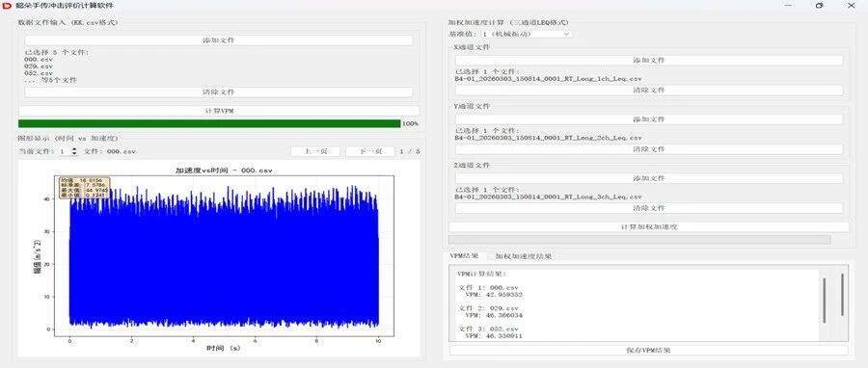Go to previous page with 上一页
868x368 pixels.
(x=315, y=151)
